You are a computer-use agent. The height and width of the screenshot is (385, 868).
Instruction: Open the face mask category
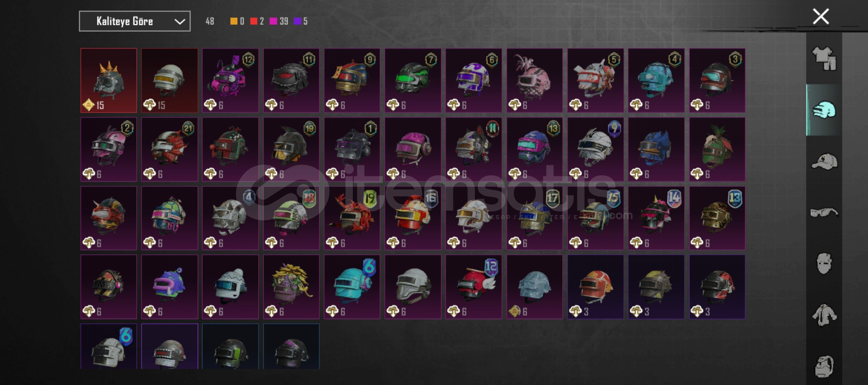pos(824,263)
